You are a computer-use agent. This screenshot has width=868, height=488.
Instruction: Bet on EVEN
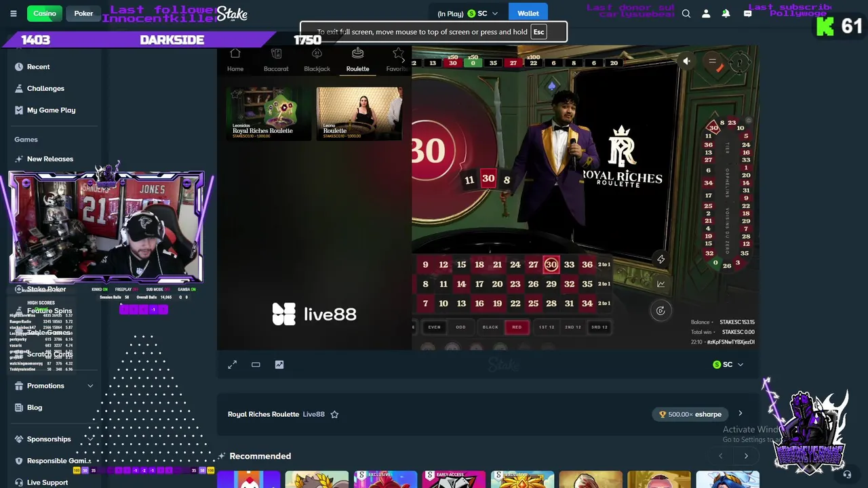click(x=434, y=327)
